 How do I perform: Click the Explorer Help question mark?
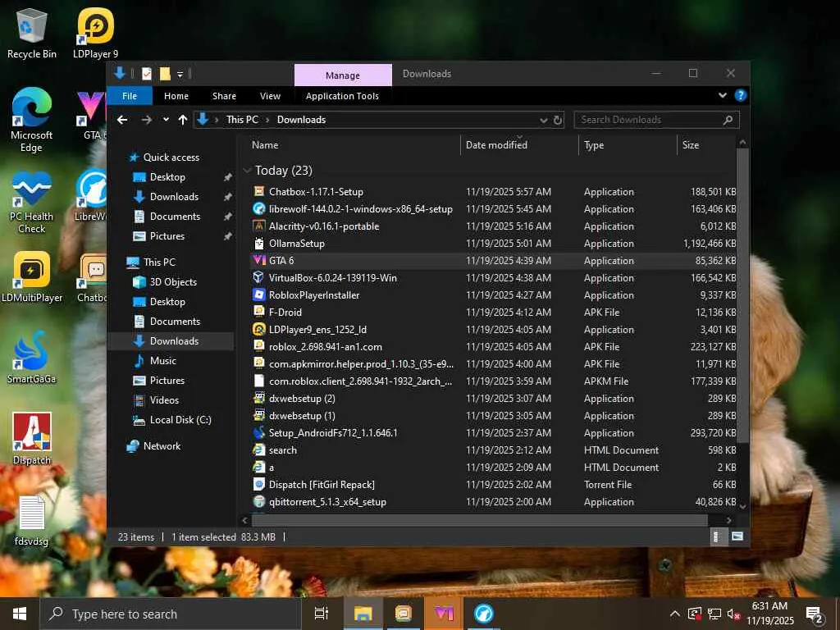pos(741,95)
